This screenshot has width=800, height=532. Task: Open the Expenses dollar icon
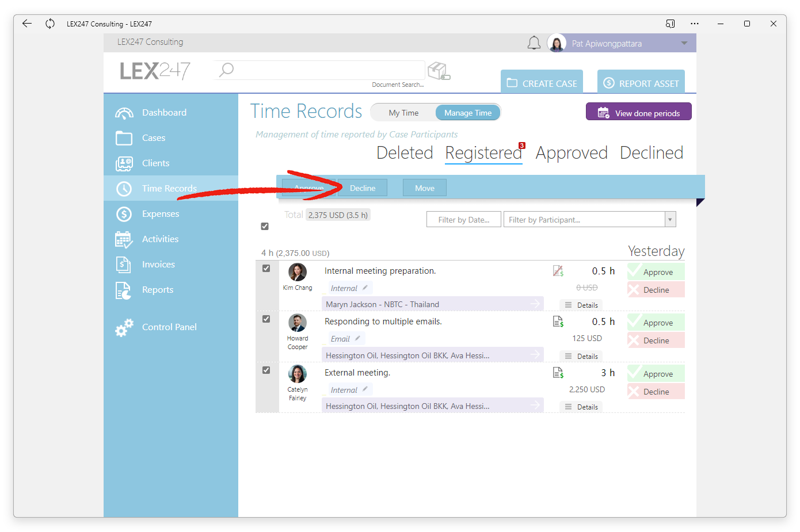pyautogui.click(x=124, y=214)
